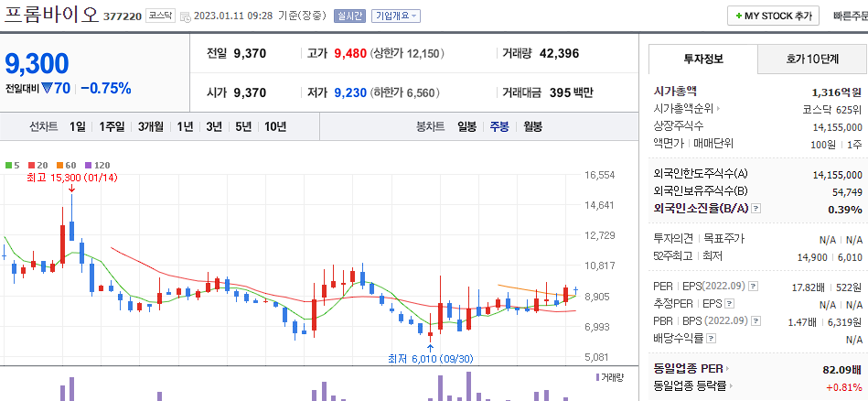Click the MY STOCK 추가 button

click(x=773, y=16)
